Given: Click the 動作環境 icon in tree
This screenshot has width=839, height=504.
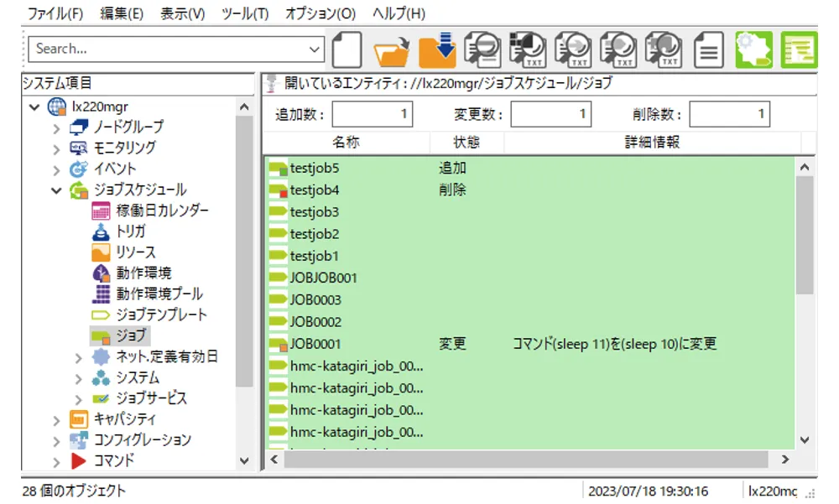Looking at the screenshot, I should [101, 273].
